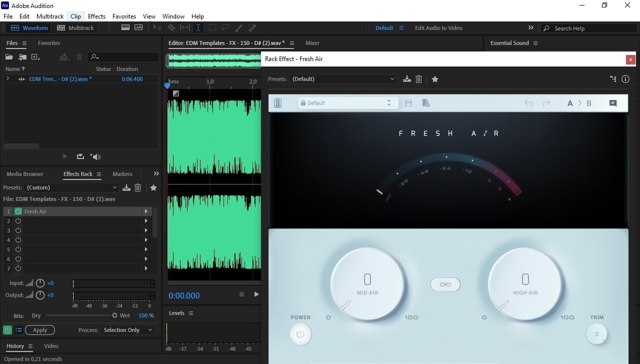The width and height of the screenshot is (640, 364).
Task: Show spectral pitch display icon
Action: 138,28
